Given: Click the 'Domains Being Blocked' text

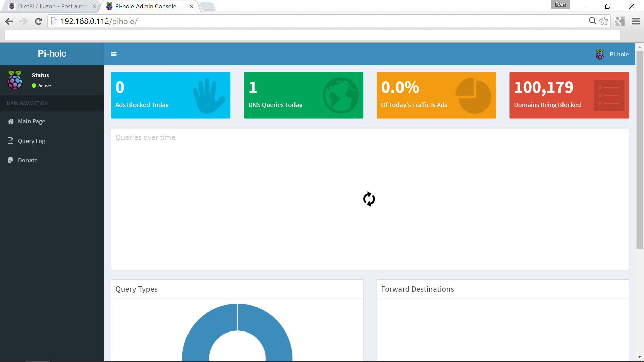Looking at the screenshot, I should pyautogui.click(x=547, y=105).
